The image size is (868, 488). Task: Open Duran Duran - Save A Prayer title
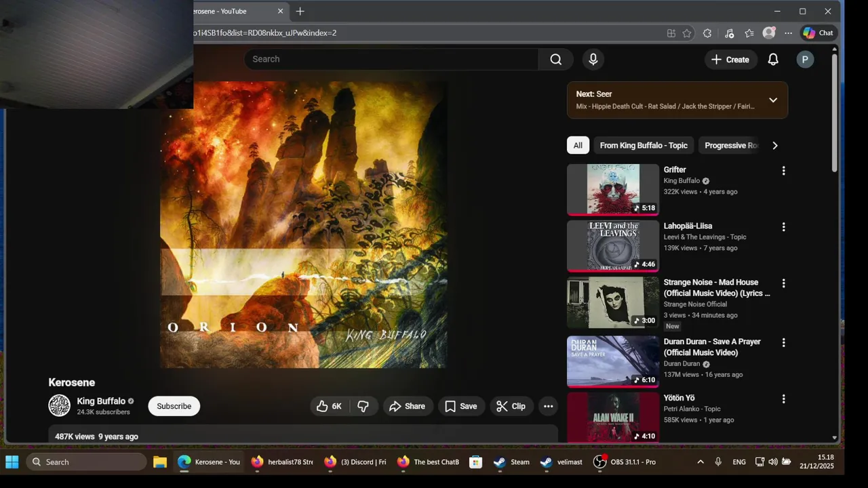coord(712,347)
